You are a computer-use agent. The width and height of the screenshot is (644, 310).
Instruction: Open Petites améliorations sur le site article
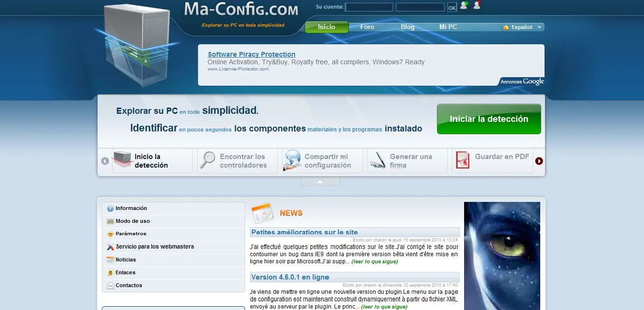[x=305, y=232]
